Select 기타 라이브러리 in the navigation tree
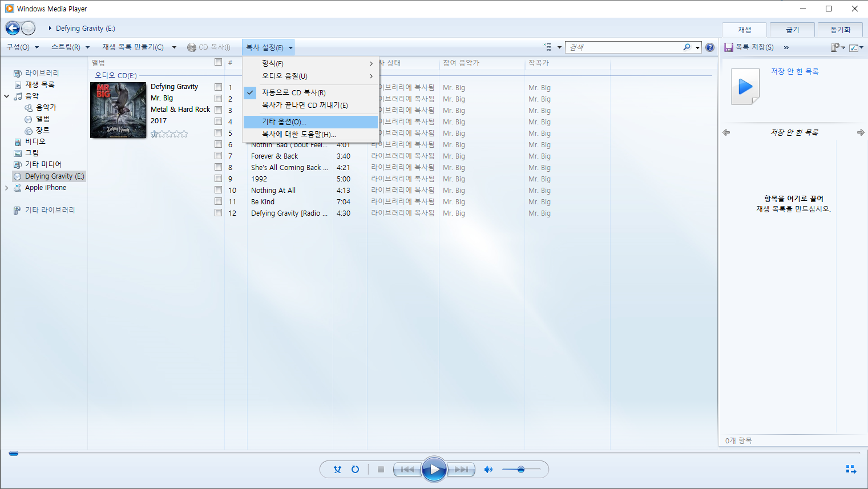This screenshot has width=868, height=489. coord(50,210)
